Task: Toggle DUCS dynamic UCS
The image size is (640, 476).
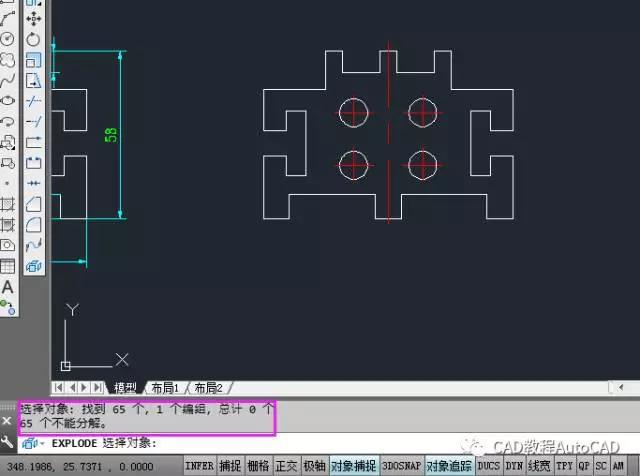Action: (489, 466)
